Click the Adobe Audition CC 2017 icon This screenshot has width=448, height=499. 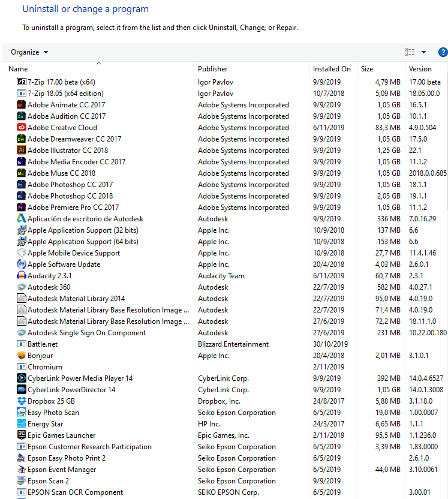(x=22, y=116)
